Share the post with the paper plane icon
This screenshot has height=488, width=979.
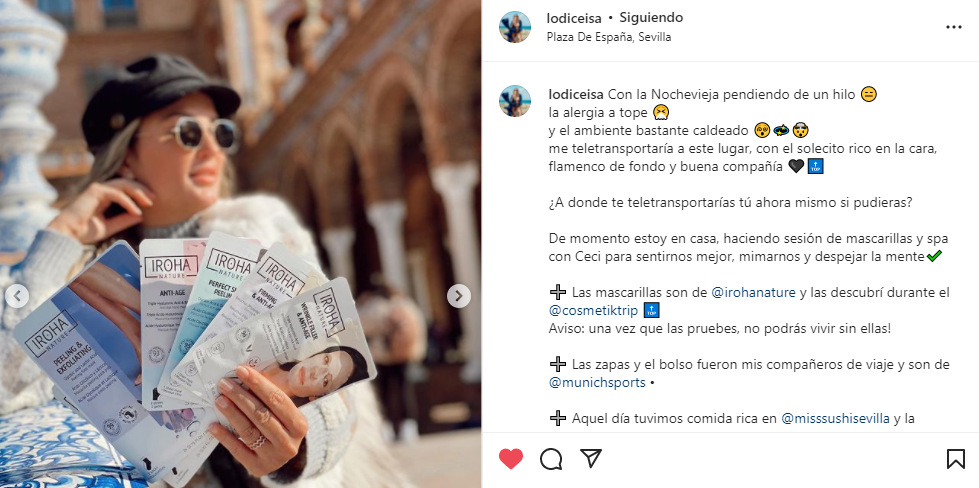pos(590,459)
